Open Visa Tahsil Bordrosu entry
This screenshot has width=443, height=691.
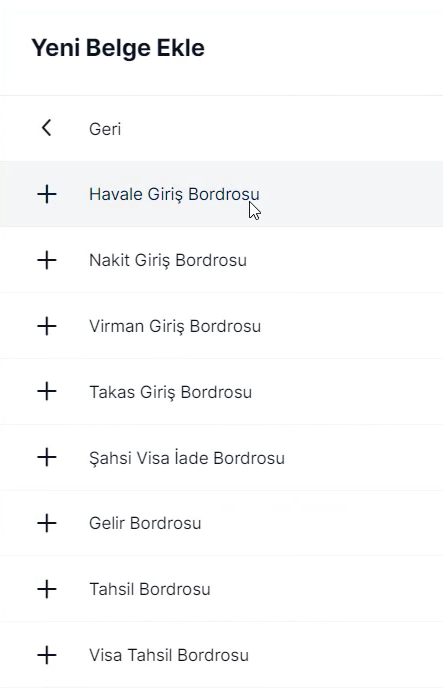click(x=221, y=655)
